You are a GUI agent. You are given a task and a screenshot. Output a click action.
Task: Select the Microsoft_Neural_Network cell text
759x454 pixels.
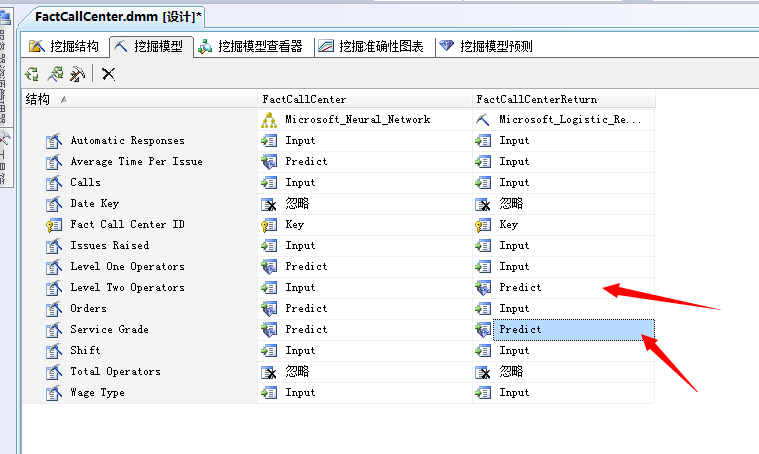358,120
